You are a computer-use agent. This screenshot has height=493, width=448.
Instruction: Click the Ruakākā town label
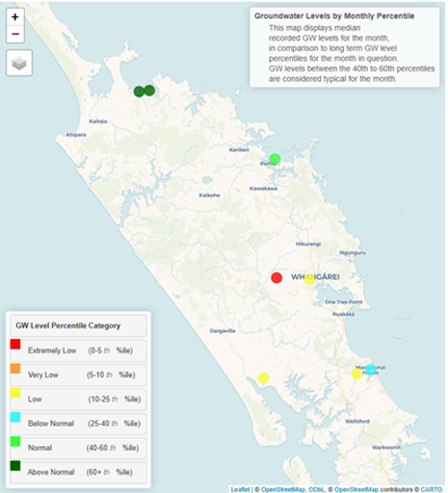coord(343,314)
